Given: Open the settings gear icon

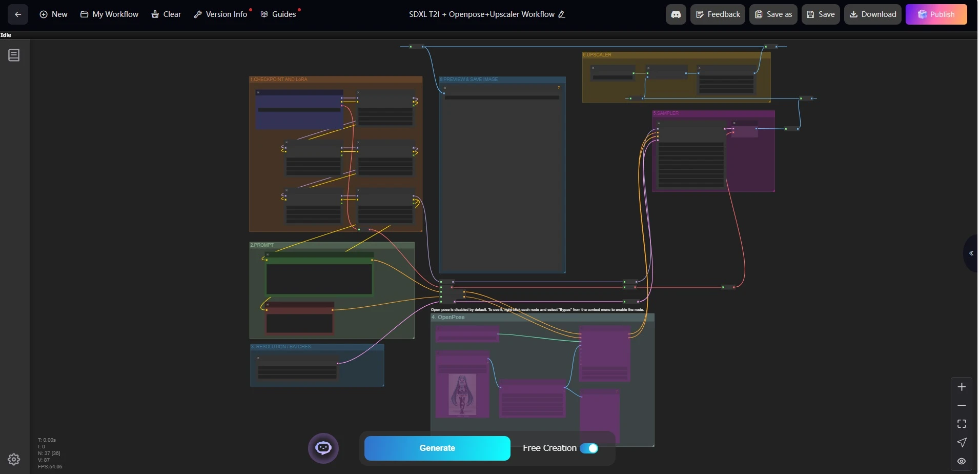Looking at the screenshot, I should [14, 459].
